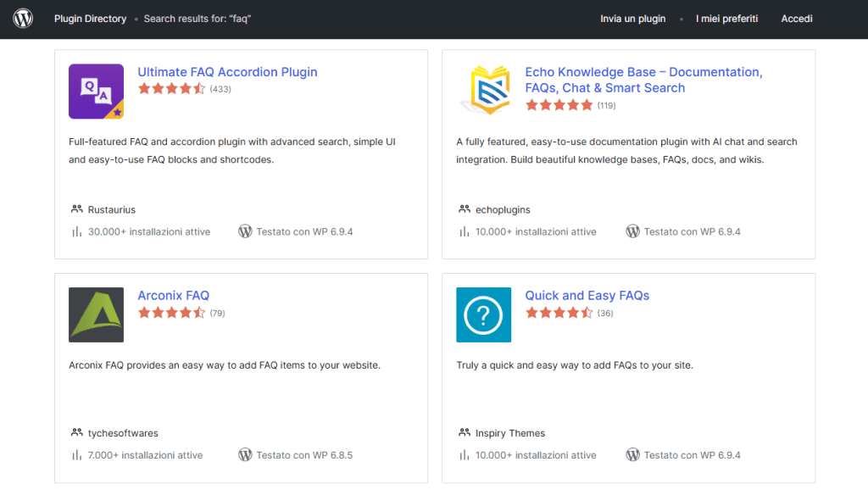Click WordPress icon in Ultimate FAQ card footer
The width and height of the screenshot is (868, 495).
click(x=245, y=231)
